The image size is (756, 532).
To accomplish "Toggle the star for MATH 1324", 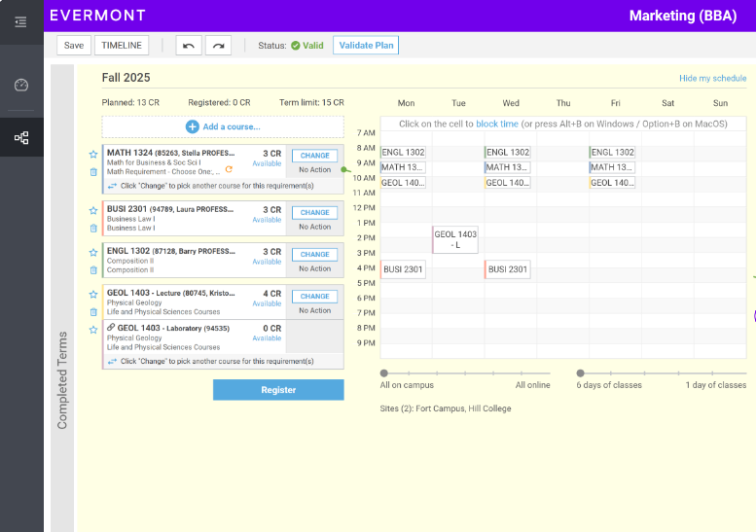I will 93,155.
